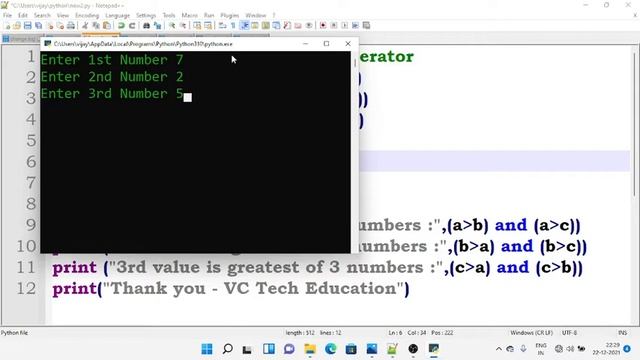Viewport: 640px width, 360px height.
Task: Open the Macro menu
Action: click(189, 15)
